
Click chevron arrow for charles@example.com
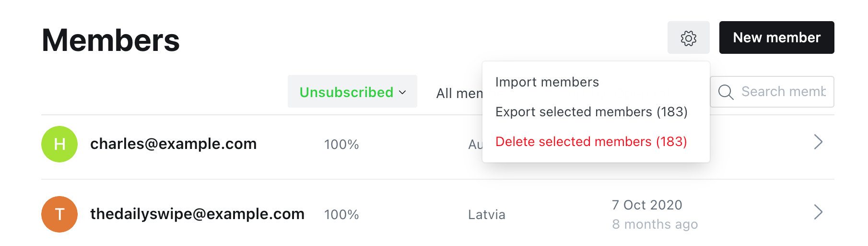coord(818,142)
